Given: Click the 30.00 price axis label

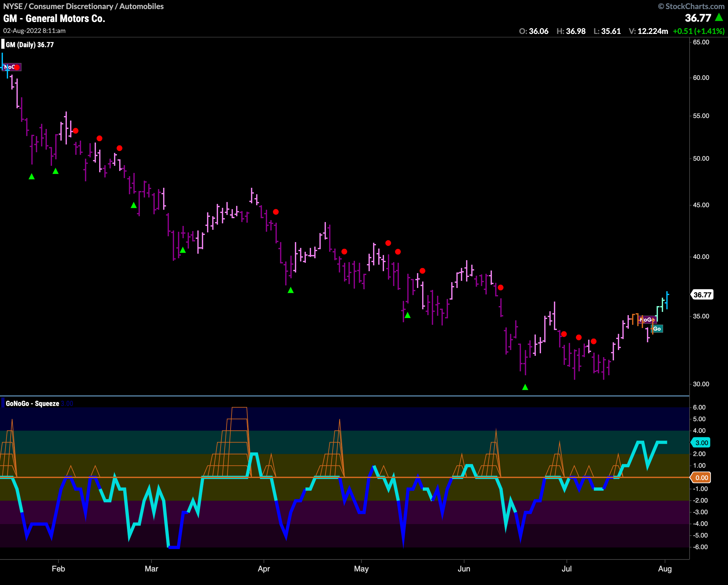Looking at the screenshot, I should (701, 384).
